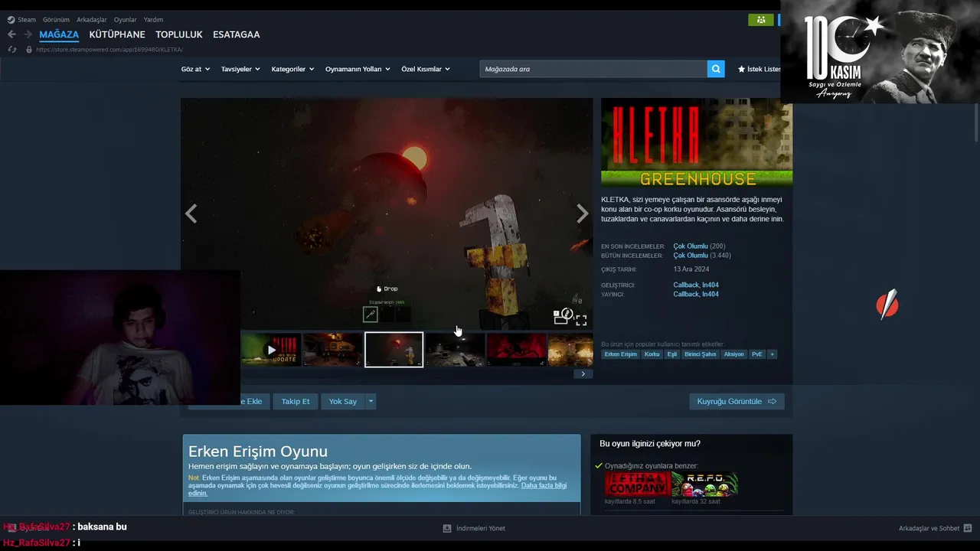Click the release date 13 Ara 2024

point(691,269)
